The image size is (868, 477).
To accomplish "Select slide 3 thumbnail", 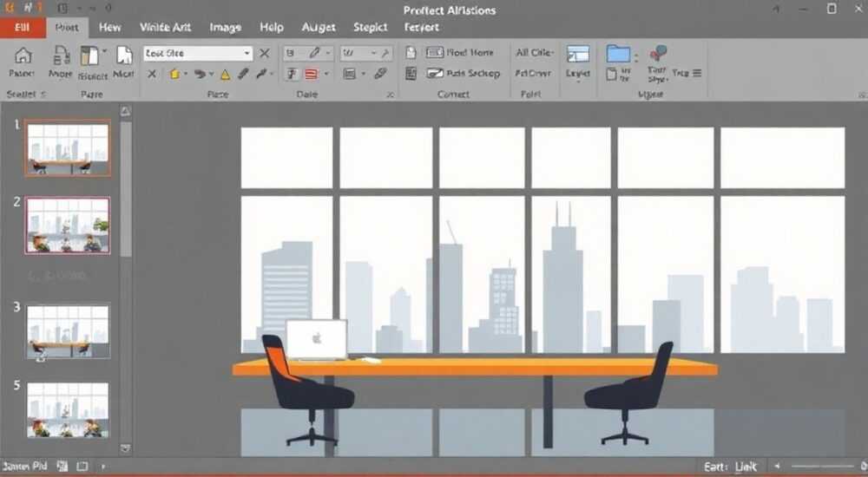I will tap(68, 331).
